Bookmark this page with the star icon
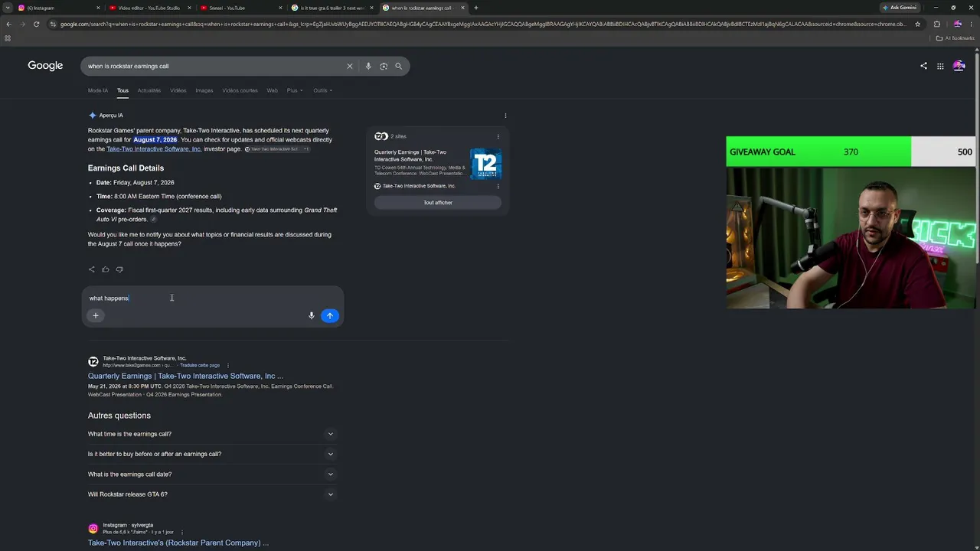The image size is (980, 551). (x=917, y=24)
